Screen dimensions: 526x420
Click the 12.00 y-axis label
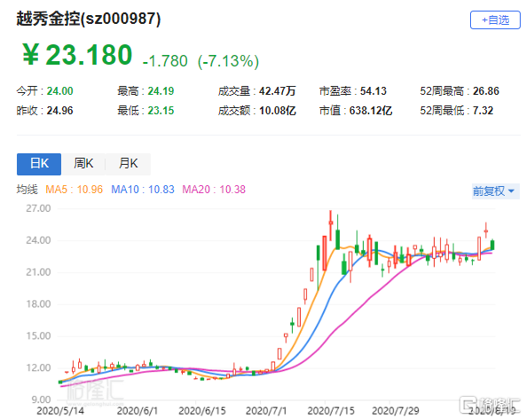tap(38, 368)
